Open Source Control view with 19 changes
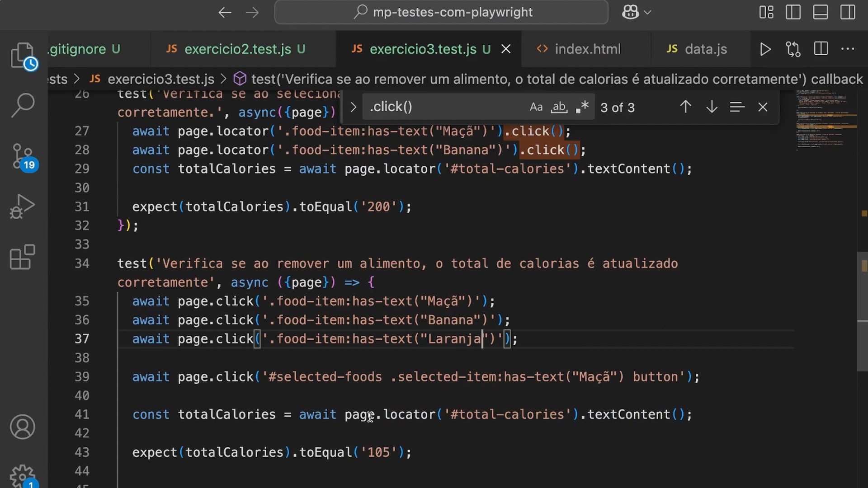Screen dimensions: 868x488 click(23, 156)
